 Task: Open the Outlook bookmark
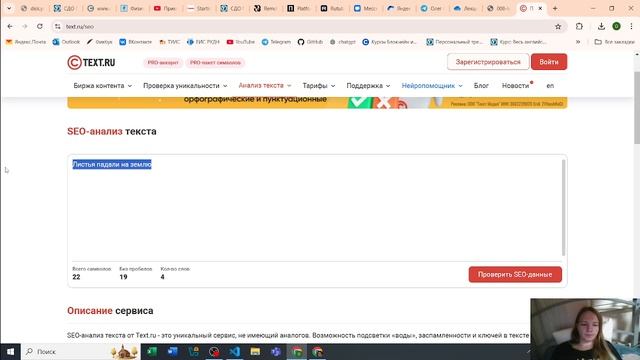click(66, 42)
